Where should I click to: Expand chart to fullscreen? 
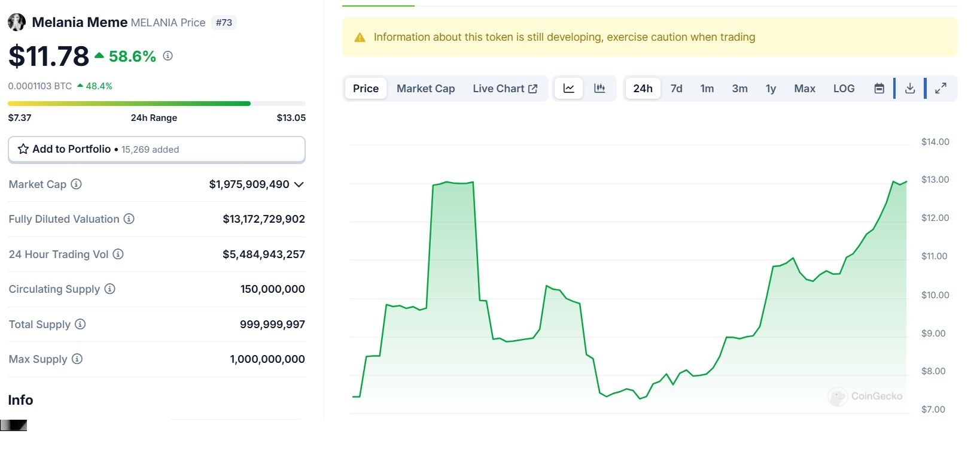click(941, 89)
